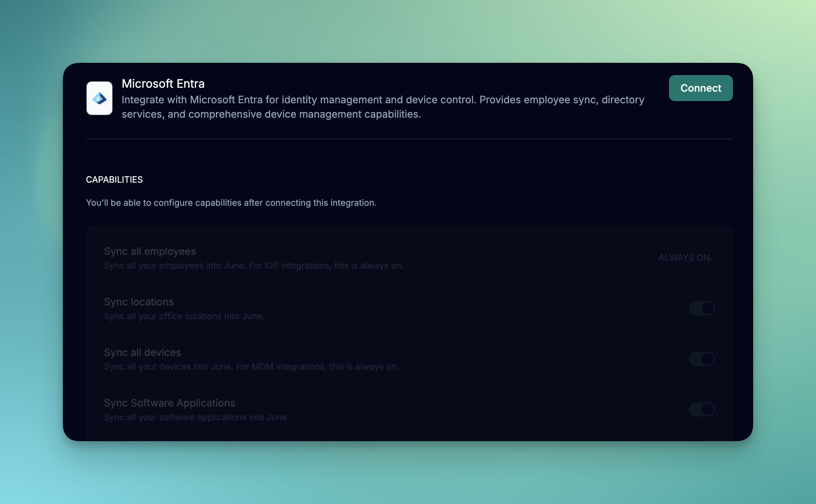Toggle the Sync all devices switch
The width and height of the screenshot is (816, 504).
702,359
